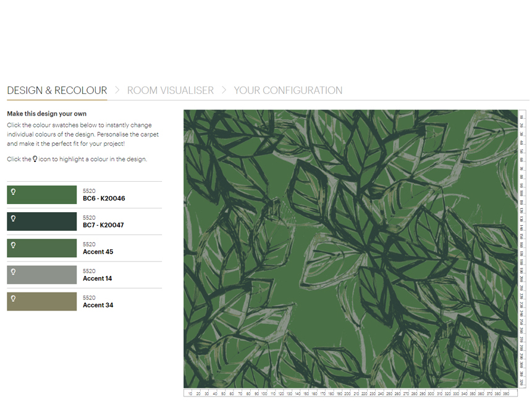532x402 pixels.
Task: Click the chevron before YOUR CONFIGURATION
Action: pyautogui.click(x=225, y=90)
